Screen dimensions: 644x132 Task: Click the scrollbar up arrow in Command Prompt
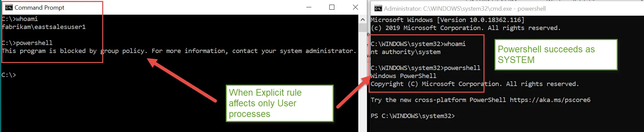pyautogui.click(x=362, y=19)
